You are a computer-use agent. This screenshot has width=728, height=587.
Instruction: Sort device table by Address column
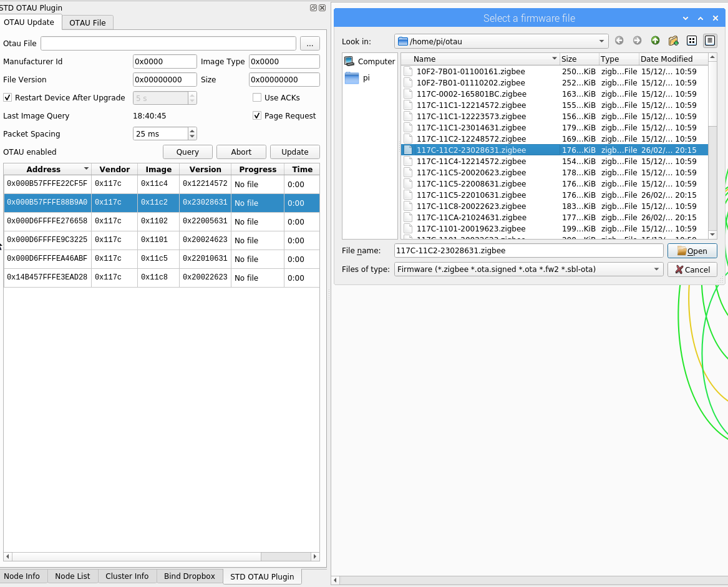pyautogui.click(x=47, y=170)
